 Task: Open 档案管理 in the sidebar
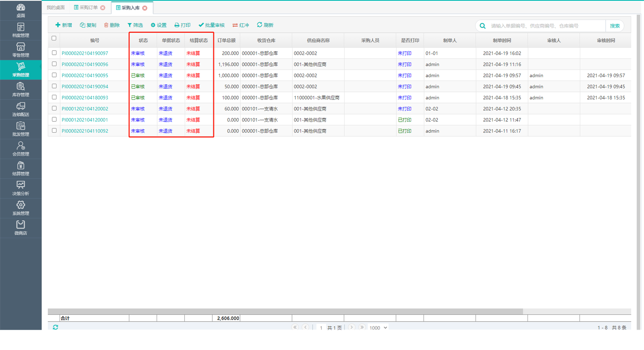(x=21, y=30)
